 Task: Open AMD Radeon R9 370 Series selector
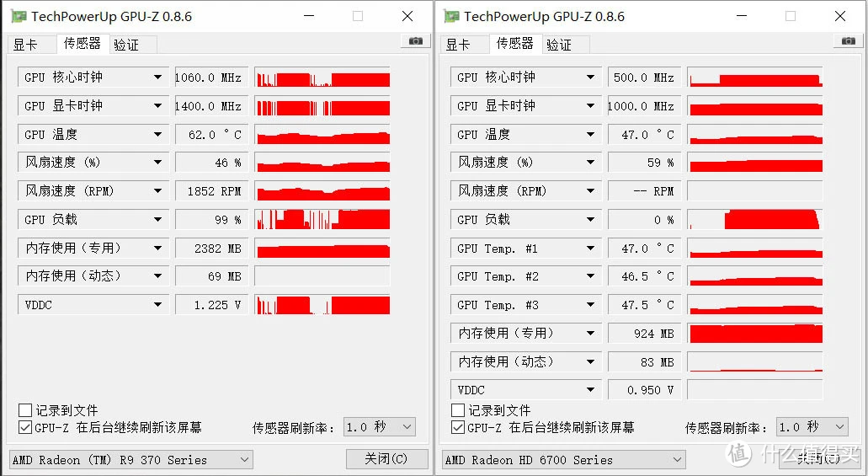tap(131, 459)
